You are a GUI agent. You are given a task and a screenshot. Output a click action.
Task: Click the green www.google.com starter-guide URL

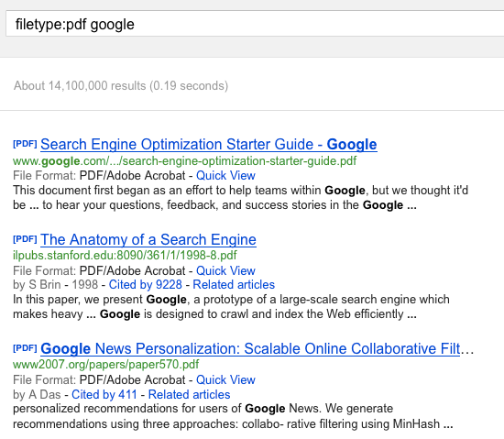pyautogui.click(x=185, y=160)
